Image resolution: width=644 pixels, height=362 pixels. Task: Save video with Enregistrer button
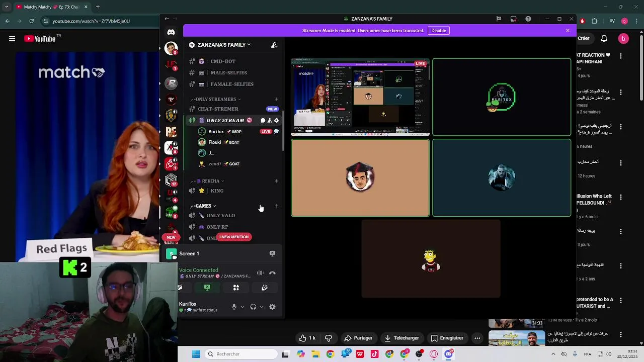(x=447, y=338)
